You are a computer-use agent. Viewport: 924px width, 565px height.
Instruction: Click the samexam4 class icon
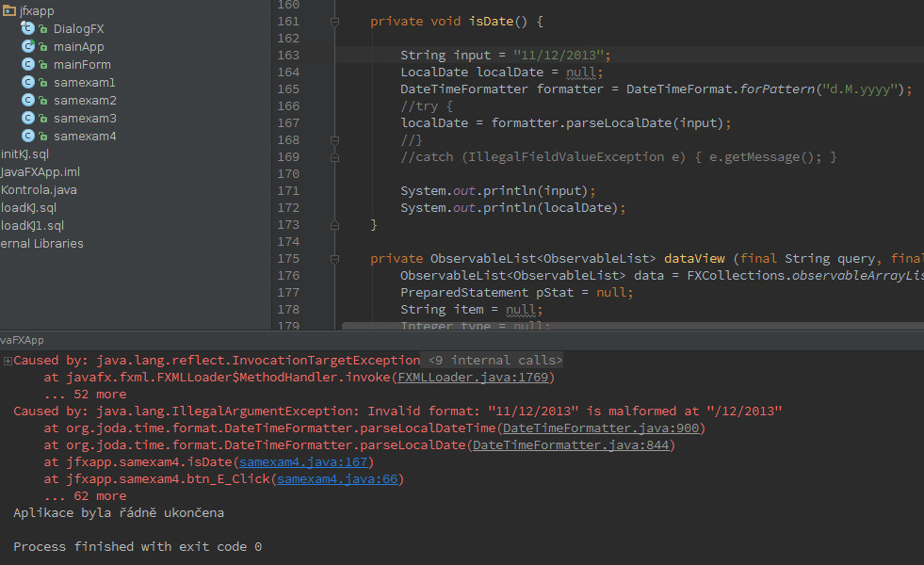click(27, 136)
